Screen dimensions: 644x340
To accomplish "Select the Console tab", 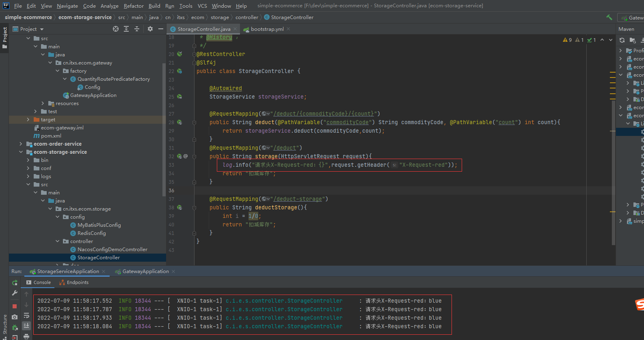I will [39, 282].
